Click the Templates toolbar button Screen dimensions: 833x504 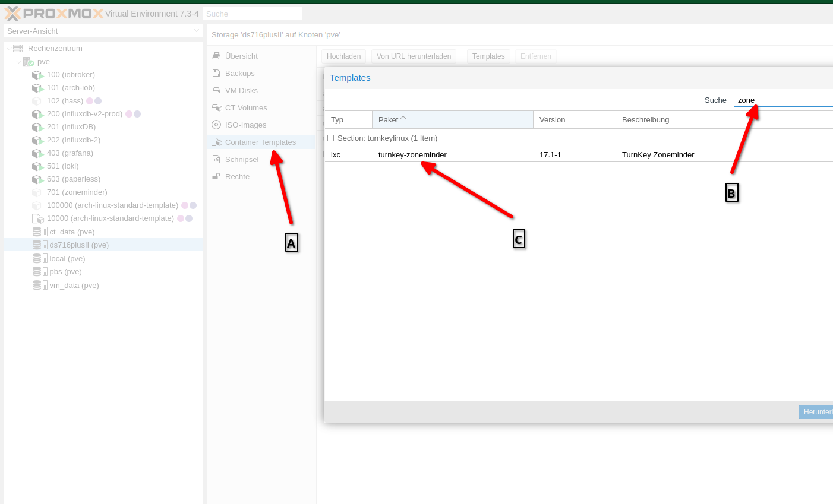pyautogui.click(x=488, y=56)
